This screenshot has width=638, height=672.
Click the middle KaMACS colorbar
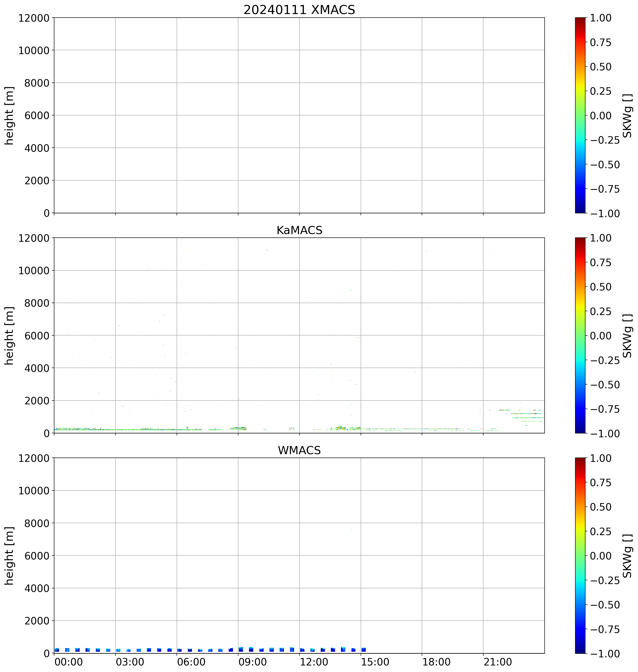[x=580, y=335]
